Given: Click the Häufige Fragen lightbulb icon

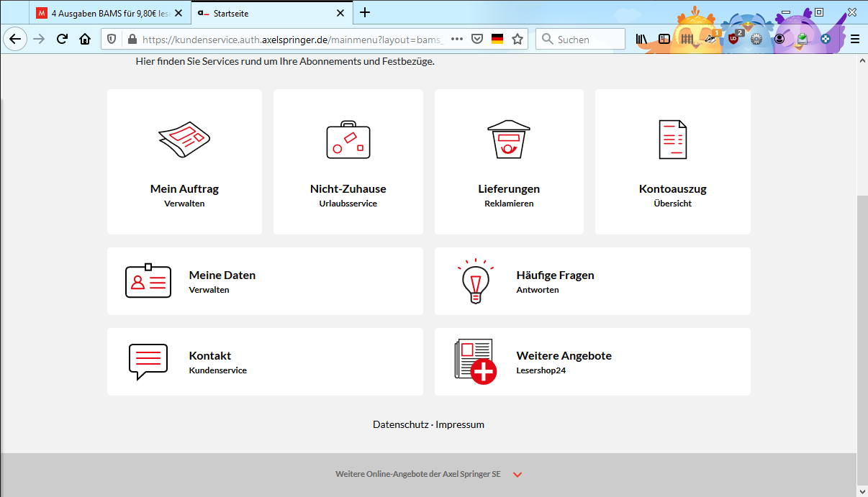Looking at the screenshot, I should [x=475, y=281].
